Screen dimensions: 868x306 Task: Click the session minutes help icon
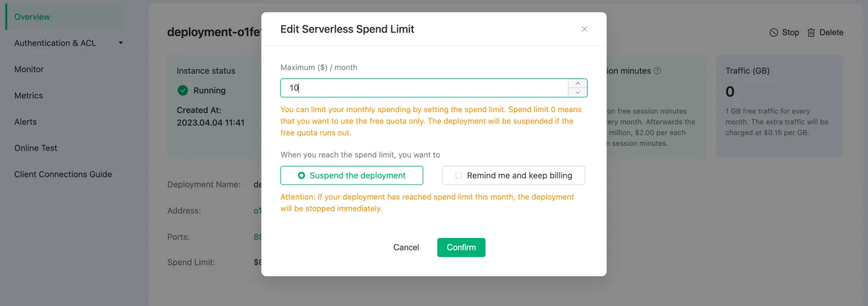click(657, 71)
